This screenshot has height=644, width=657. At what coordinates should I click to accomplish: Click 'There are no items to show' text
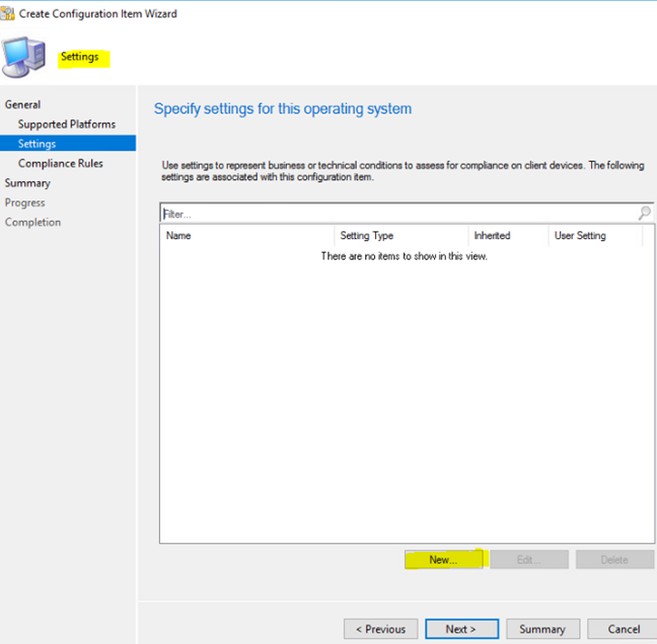point(404,256)
